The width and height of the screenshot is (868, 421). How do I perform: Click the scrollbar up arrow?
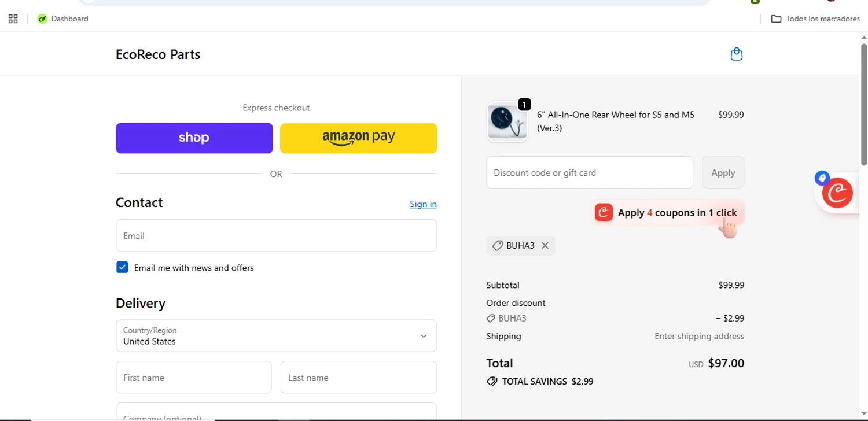coord(863,38)
